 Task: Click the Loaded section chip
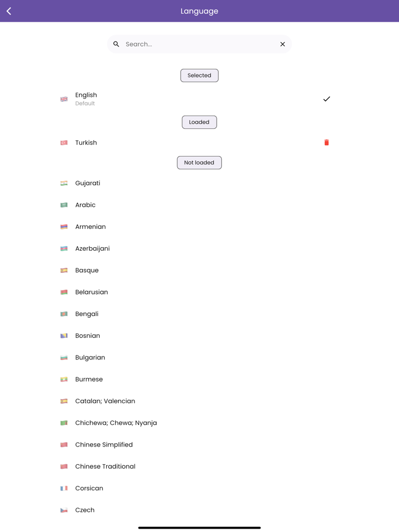(199, 122)
